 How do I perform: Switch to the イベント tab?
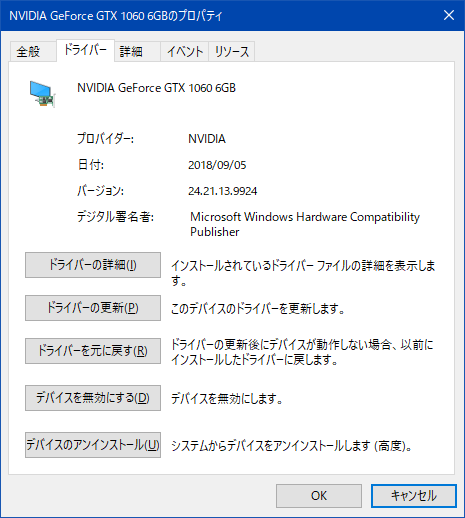click(185, 52)
